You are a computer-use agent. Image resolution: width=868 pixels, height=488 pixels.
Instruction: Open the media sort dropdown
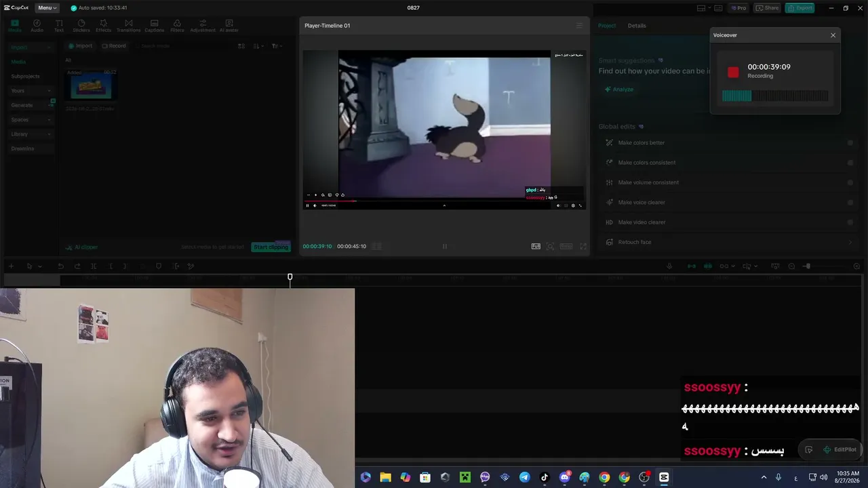pos(258,46)
